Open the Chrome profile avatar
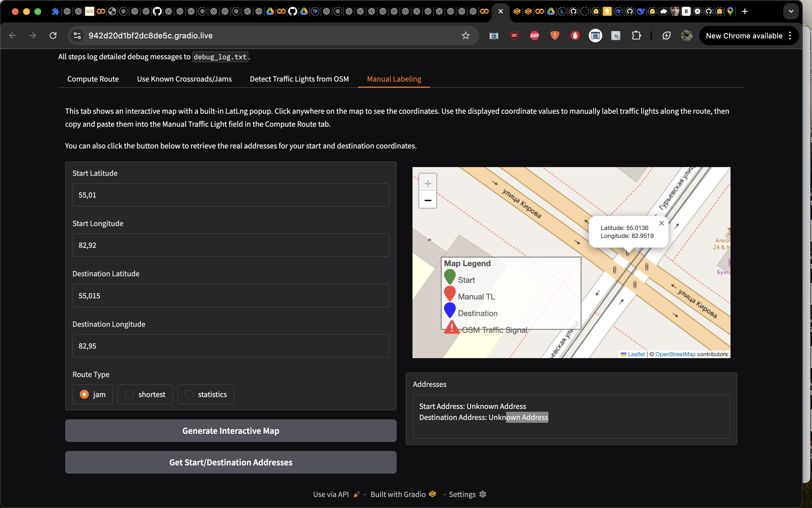 (x=687, y=36)
